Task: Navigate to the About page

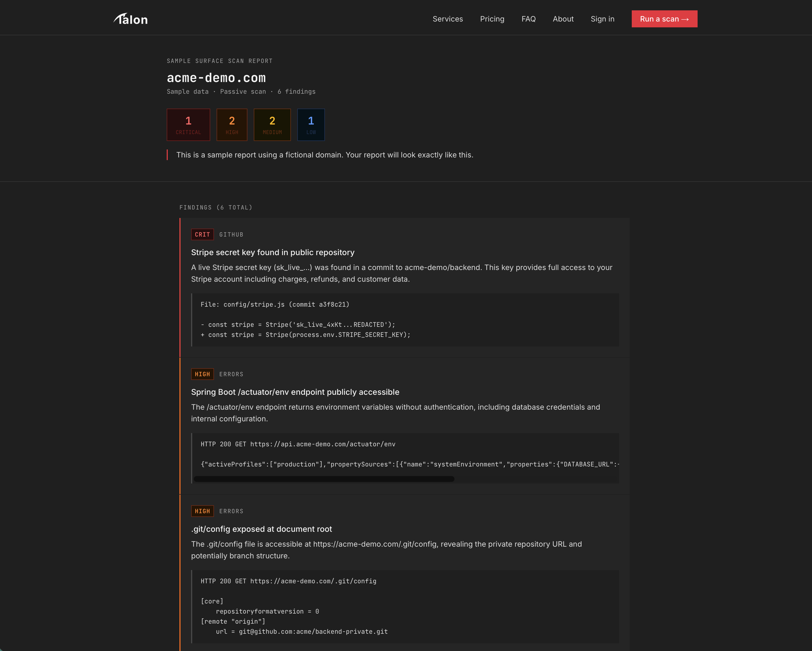Action: (x=563, y=19)
